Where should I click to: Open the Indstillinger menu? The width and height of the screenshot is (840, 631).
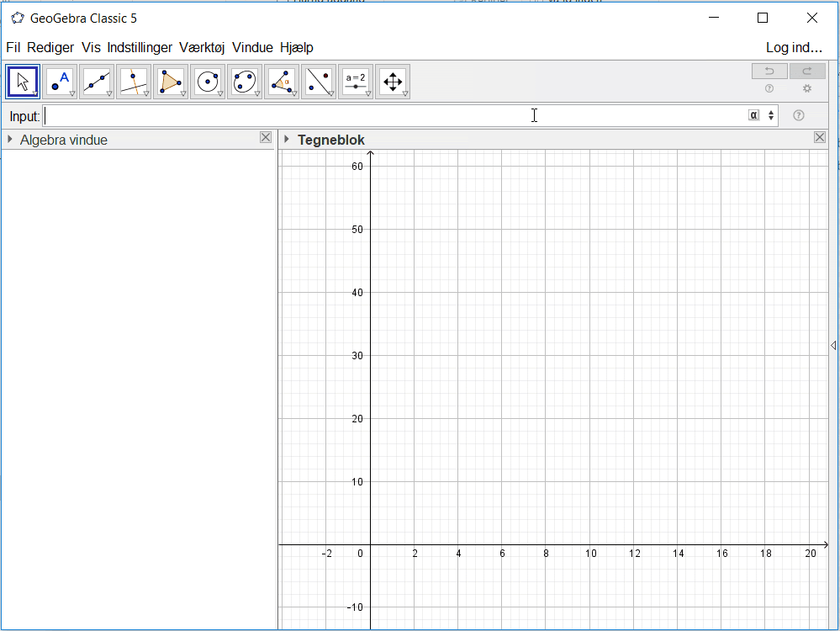point(140,48)
